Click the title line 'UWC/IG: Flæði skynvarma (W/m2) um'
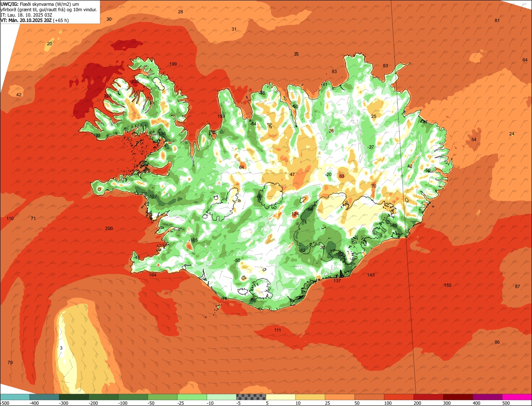 coord(39,4)
